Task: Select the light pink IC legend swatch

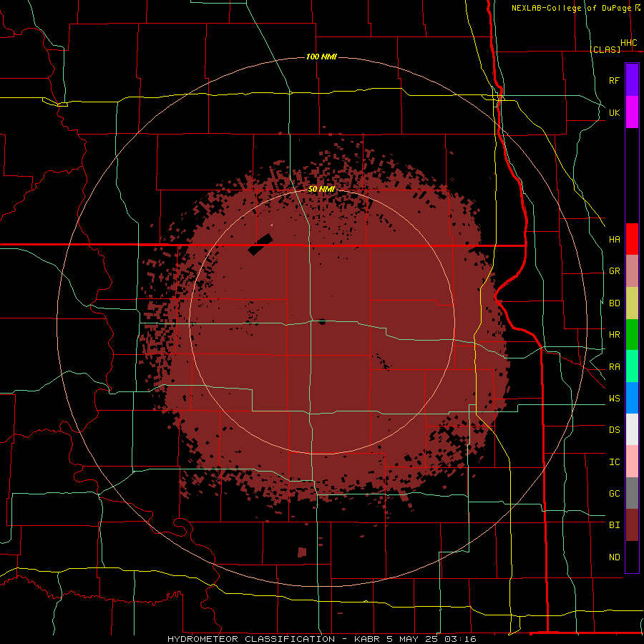Action: 632,462
